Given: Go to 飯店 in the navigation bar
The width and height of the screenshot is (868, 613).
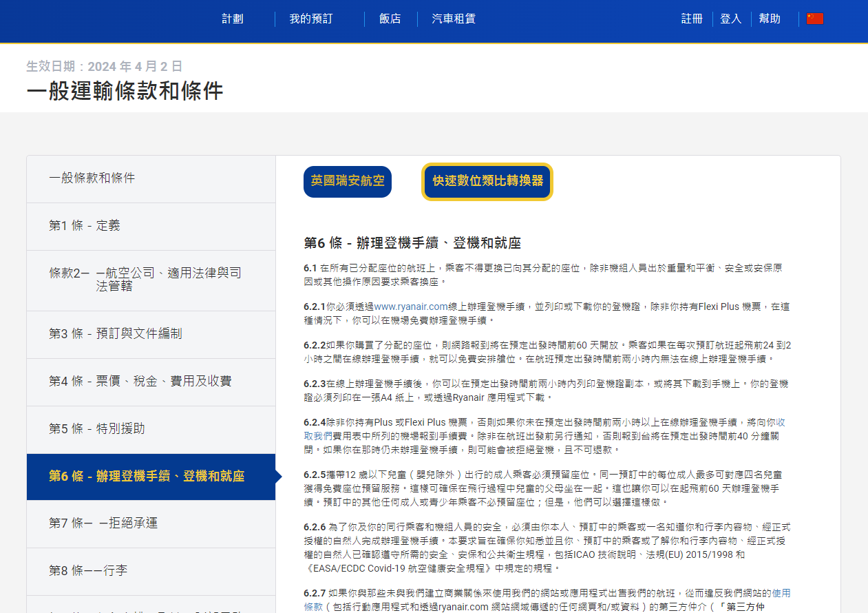Looking at the screenshot, I should [390, 19].
